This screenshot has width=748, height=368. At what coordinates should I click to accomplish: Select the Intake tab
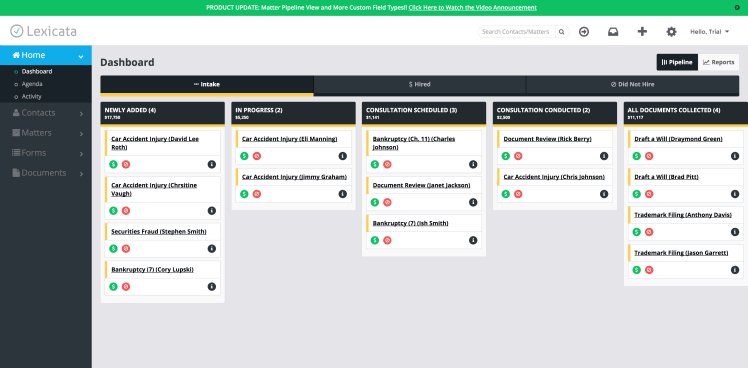pos(207,84)
